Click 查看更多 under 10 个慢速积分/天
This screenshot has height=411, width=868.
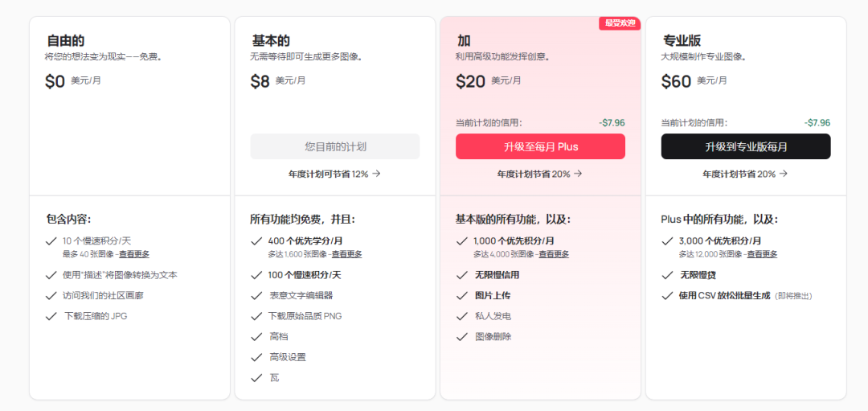134,254
